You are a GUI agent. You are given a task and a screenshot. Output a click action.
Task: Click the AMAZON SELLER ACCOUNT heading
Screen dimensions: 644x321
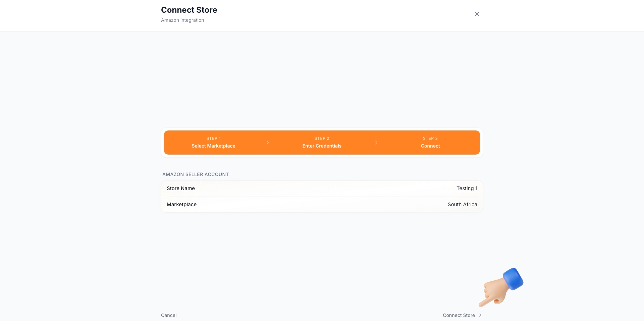pos(195,174)
